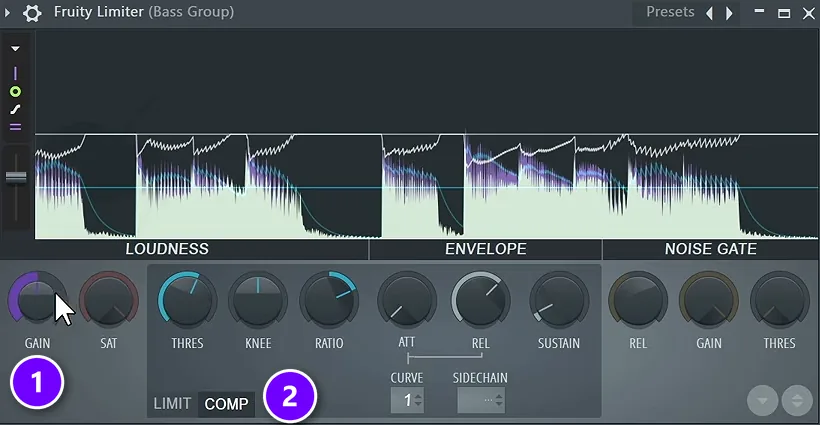Click the ENVELOPE section header

[x=486, y=249]
